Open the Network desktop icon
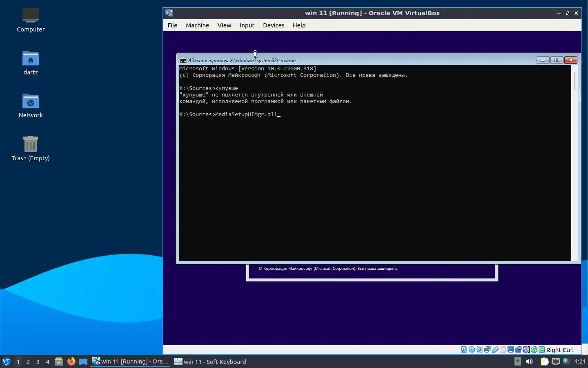This screenshot has height=368, width=588. click(x=31, y=106)
